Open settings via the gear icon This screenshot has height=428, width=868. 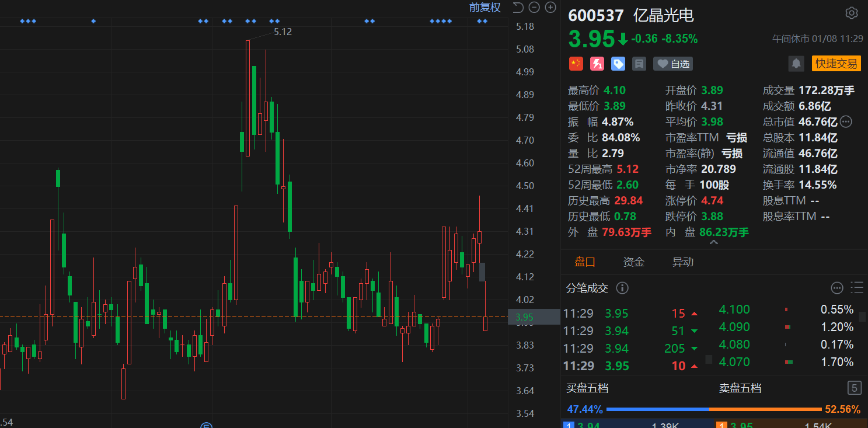pyautogui.click(x=852, y=13)
